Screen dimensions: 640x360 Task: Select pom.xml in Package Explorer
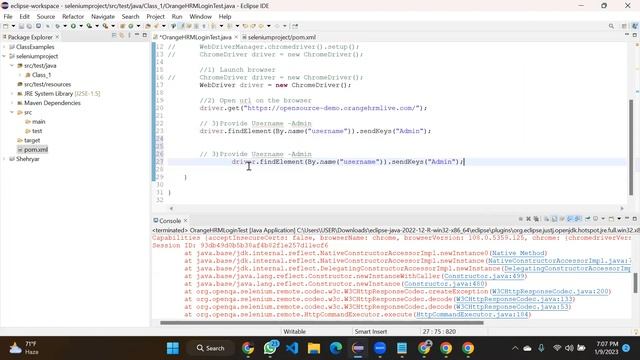(33, 150)
